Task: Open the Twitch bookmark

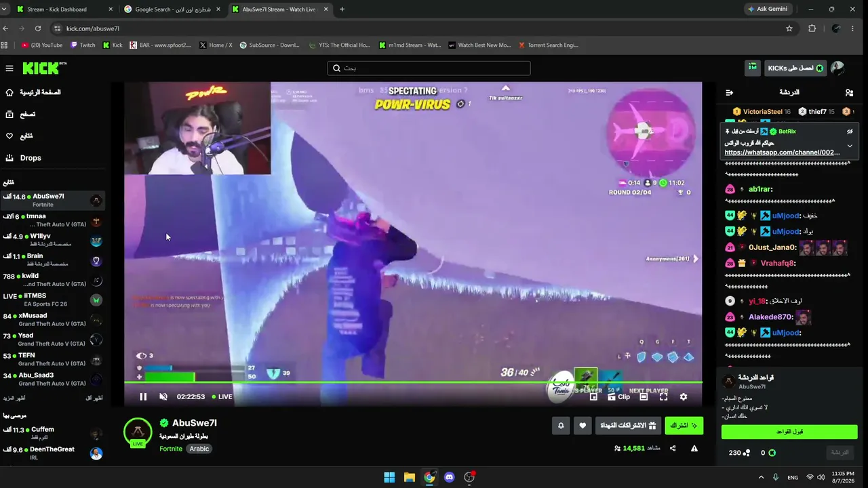Action: pyautogui.click(x=83, y=45)
